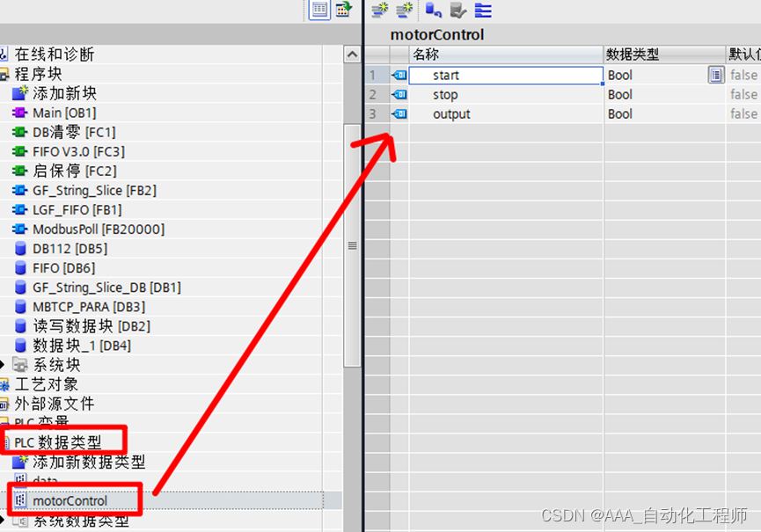Click the icon of 数据块_1 [DB4]

point(20,346)
